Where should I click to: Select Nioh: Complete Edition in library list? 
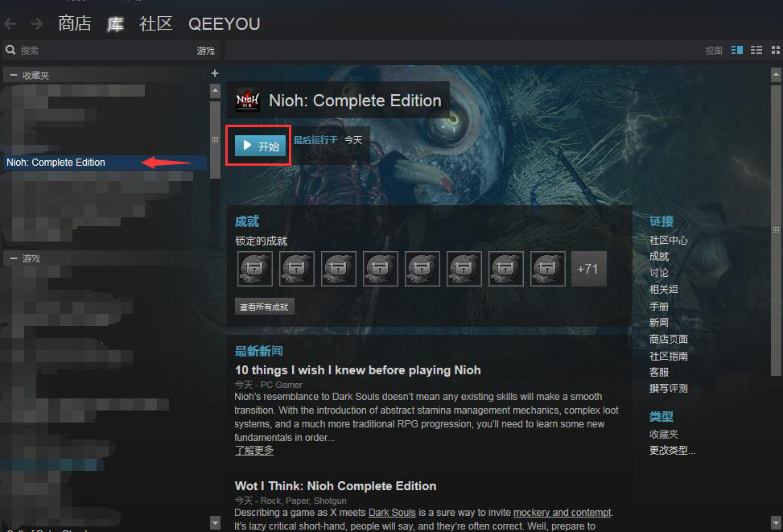click(x=105, y=163)
